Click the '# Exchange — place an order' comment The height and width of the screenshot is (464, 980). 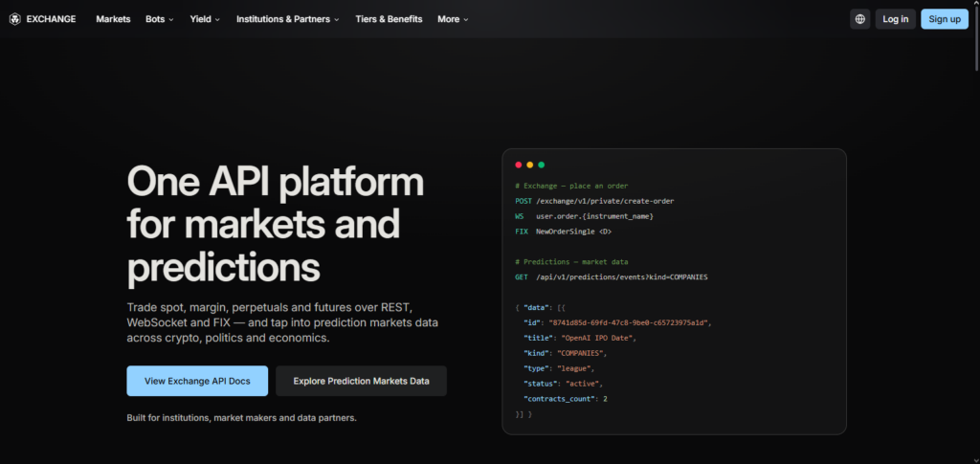tap(571, 187)
